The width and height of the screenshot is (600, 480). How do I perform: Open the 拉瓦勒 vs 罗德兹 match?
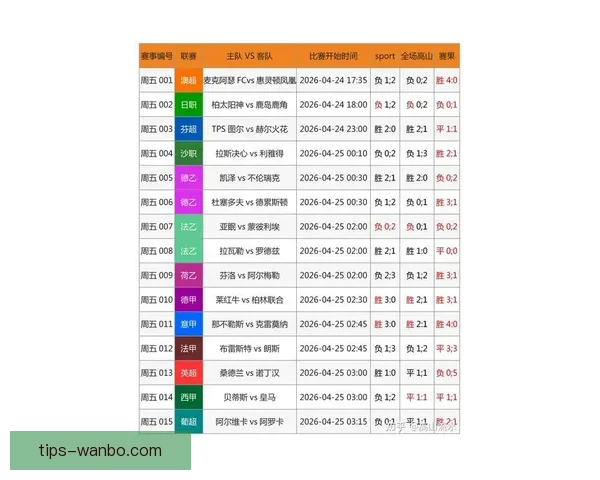[x=249, y=251]
